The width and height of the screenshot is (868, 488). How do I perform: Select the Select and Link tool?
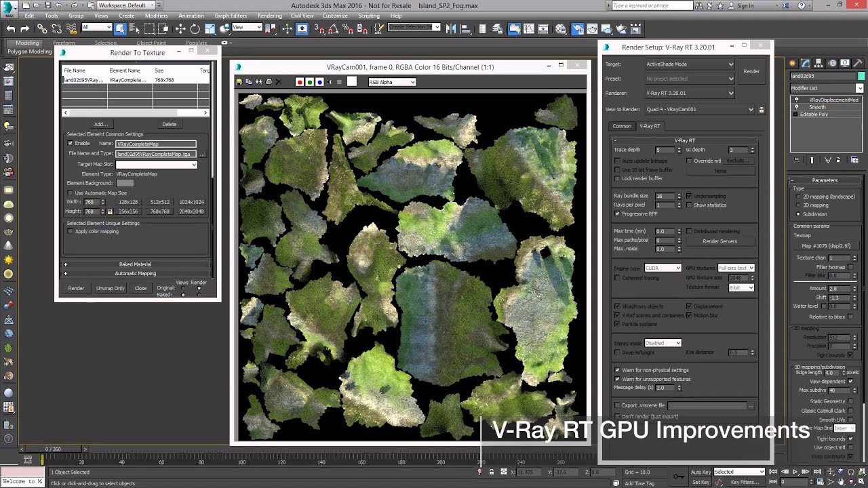coord(42,28)
